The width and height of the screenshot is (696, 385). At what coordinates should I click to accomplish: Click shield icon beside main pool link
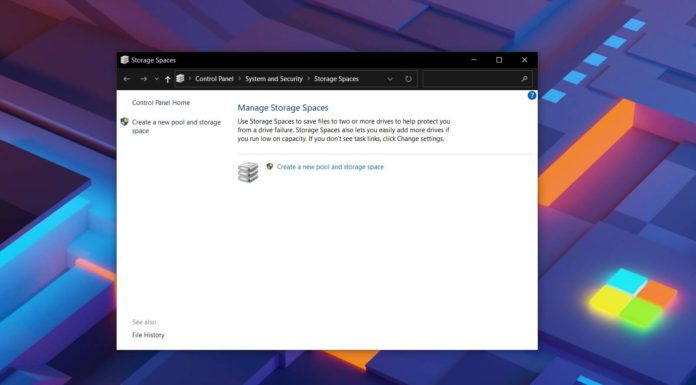(x=269, y=167)
